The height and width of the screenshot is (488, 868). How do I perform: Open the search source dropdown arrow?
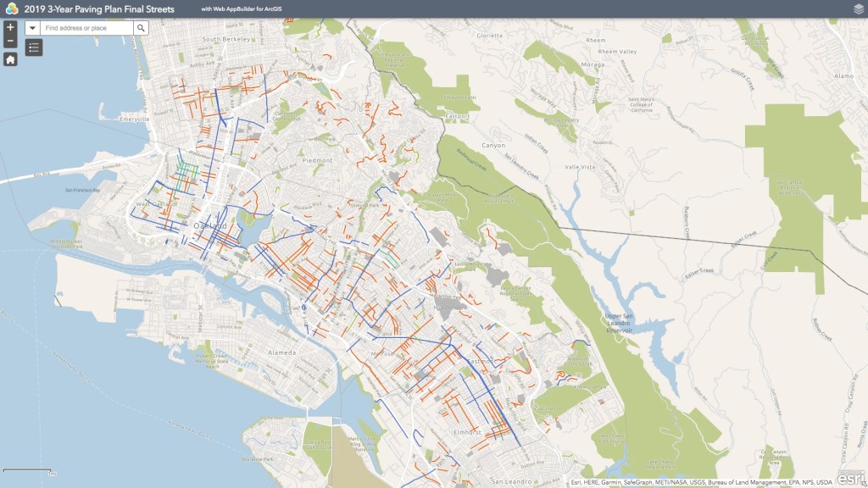[x=32, y=28]
